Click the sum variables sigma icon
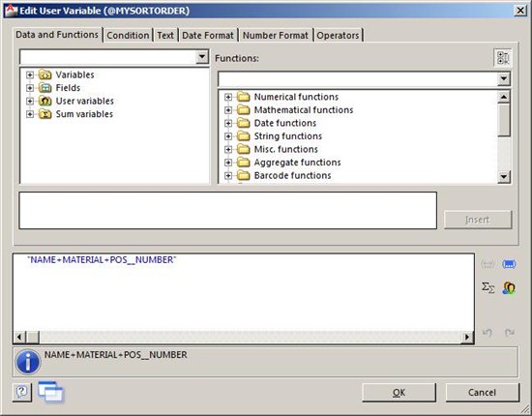The image size is (532, 416). (488, 287)
